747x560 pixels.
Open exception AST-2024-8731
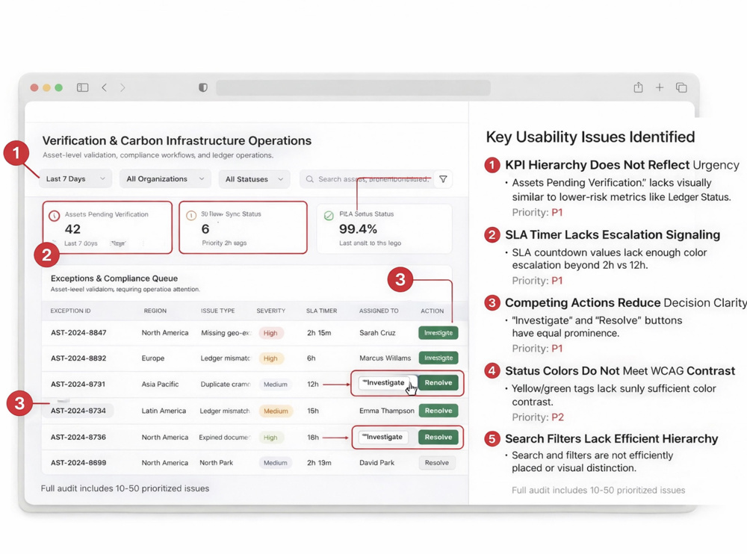point(78,384)
